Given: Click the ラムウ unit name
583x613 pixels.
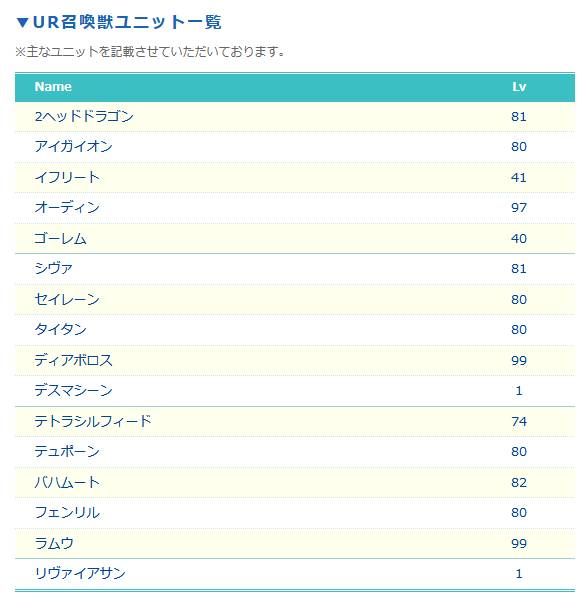Looking at the screenshot, I should coord(54,543).
